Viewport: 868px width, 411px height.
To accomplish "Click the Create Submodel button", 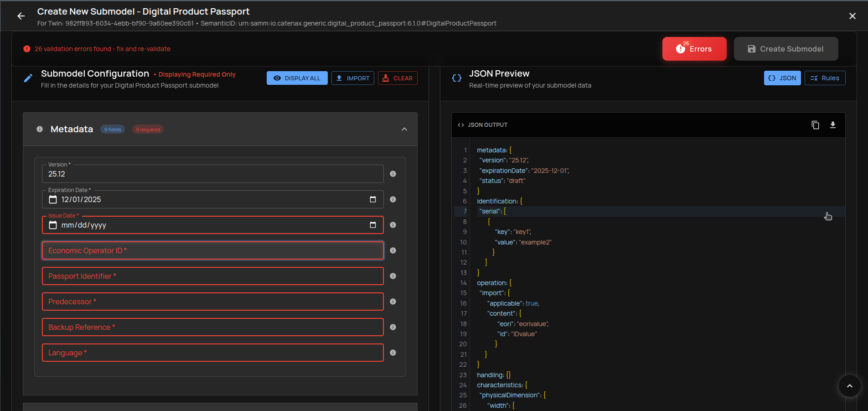I will pos(785,49).
